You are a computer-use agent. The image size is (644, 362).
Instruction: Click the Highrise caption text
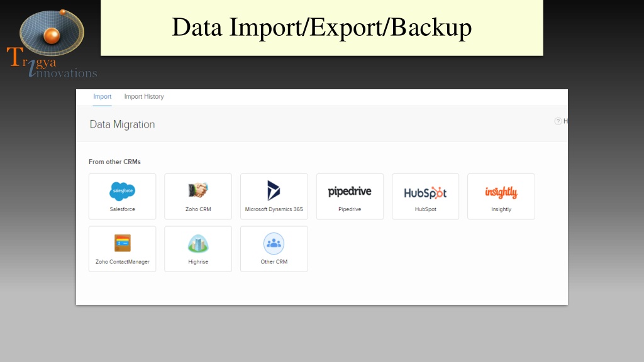[198, 262]
